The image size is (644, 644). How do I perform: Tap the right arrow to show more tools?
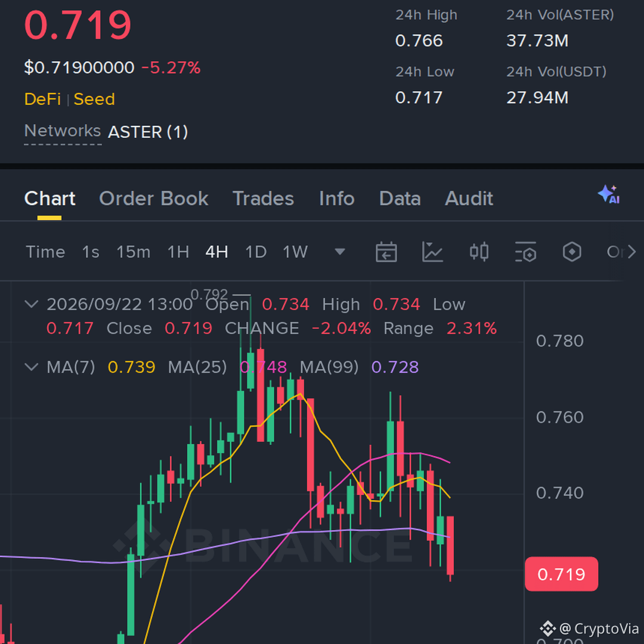631,252
